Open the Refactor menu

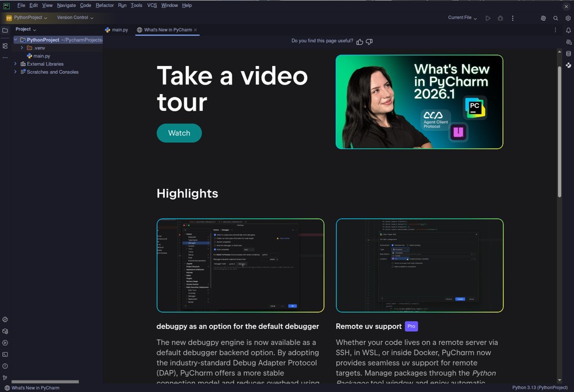coord(104,6)
